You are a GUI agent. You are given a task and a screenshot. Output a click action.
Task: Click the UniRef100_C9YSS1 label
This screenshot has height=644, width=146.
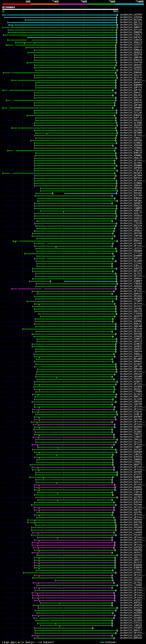(x=131, y=623)
